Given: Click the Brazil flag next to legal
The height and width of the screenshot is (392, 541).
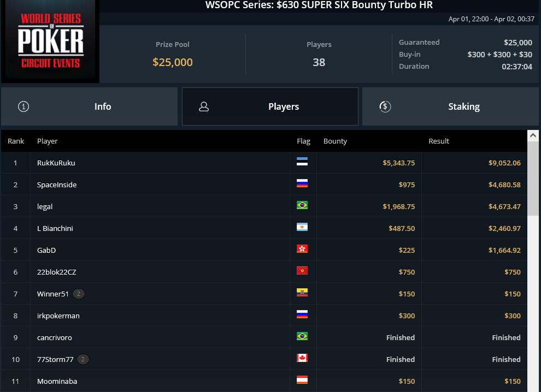Looking at the screenshot, I should pos(302,205).
